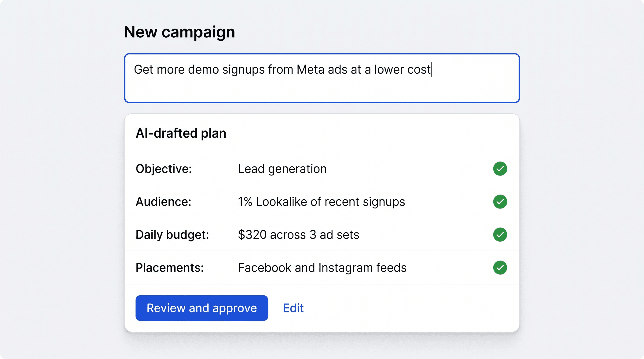Image resolution: width=644 pixels, height=359 pixels.
Task: Click the Review and approve button
Action: [202, 308]
